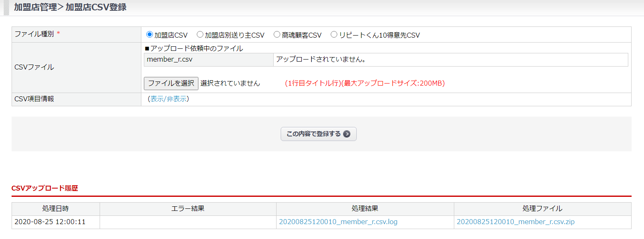Click the 加盟店管理> 加盟店CSV登録 page title
This screenshot has height=239, width=644.
point(70,7)
